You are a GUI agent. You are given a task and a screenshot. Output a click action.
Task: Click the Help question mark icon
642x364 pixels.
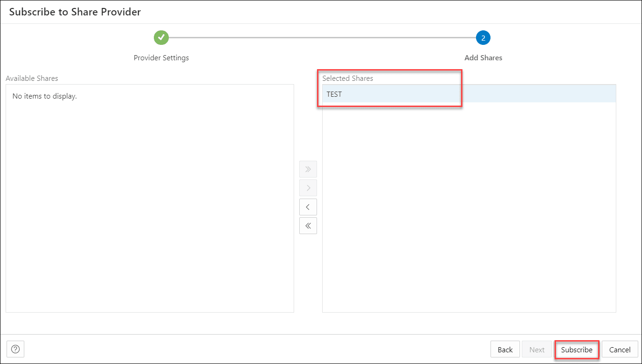(15, 349)
